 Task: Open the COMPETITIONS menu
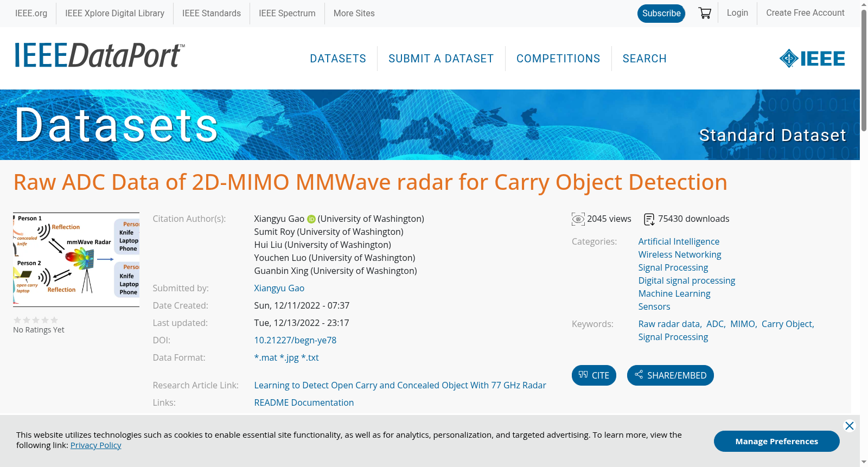(x=558, y=59)
